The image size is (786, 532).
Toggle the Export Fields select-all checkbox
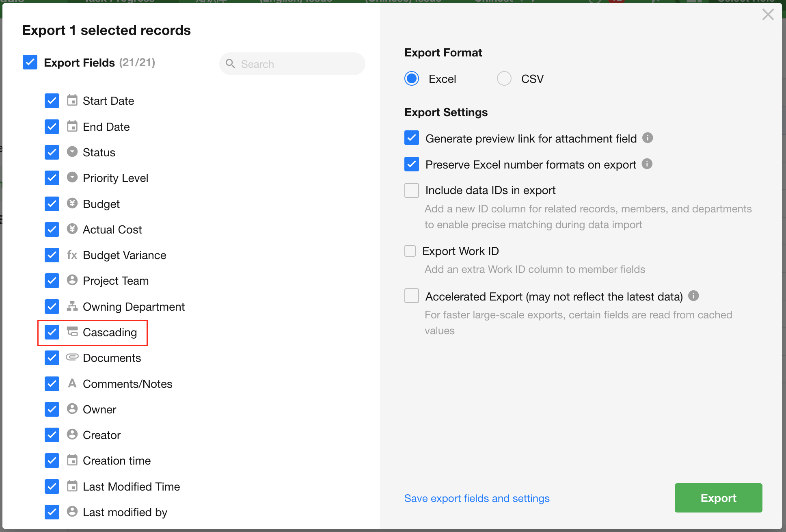30,62
